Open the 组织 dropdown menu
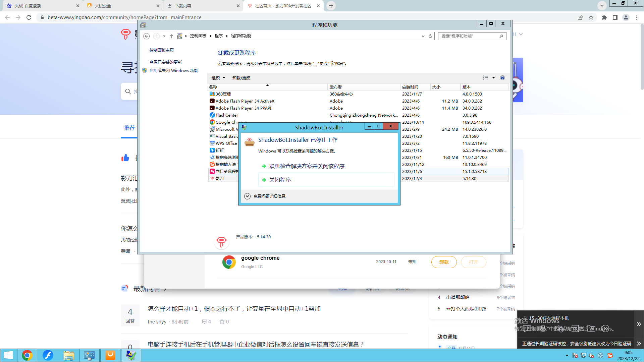The image size is (644, 362). point(218,78)
